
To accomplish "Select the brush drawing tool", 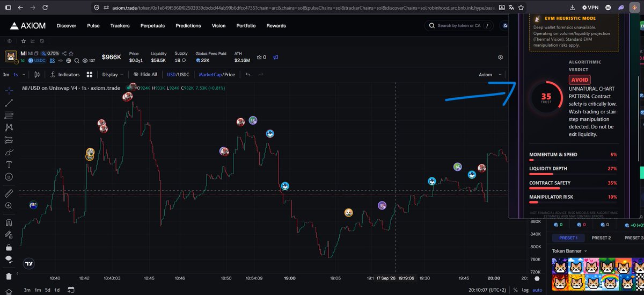I will (9, 153).
